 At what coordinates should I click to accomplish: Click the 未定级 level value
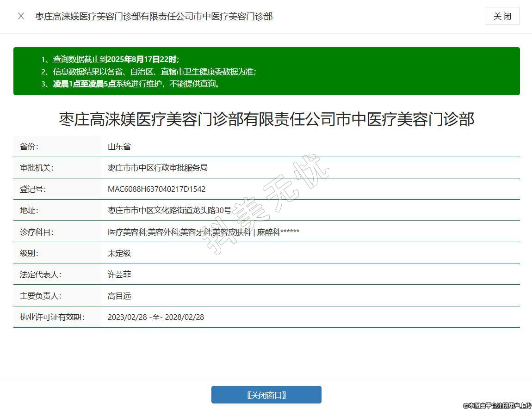click(119, 253)
